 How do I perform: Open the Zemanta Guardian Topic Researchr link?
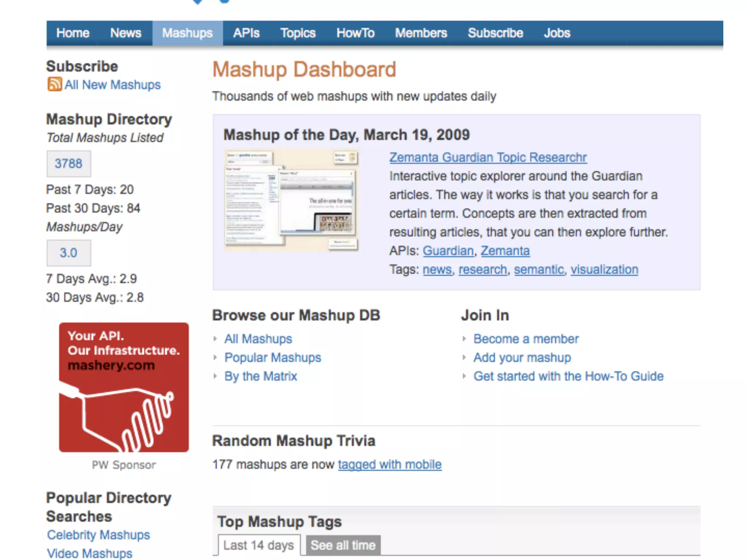pos(488,157)
